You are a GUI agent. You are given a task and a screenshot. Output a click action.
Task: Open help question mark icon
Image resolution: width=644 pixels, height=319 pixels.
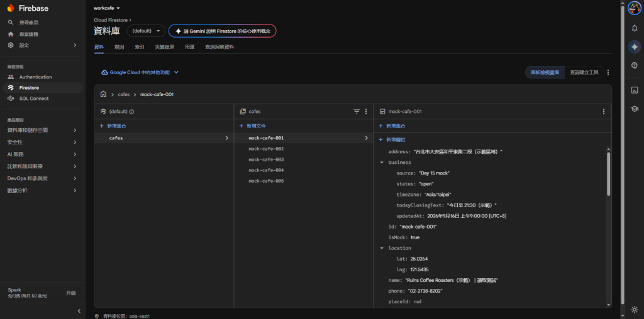click(634, 65)
